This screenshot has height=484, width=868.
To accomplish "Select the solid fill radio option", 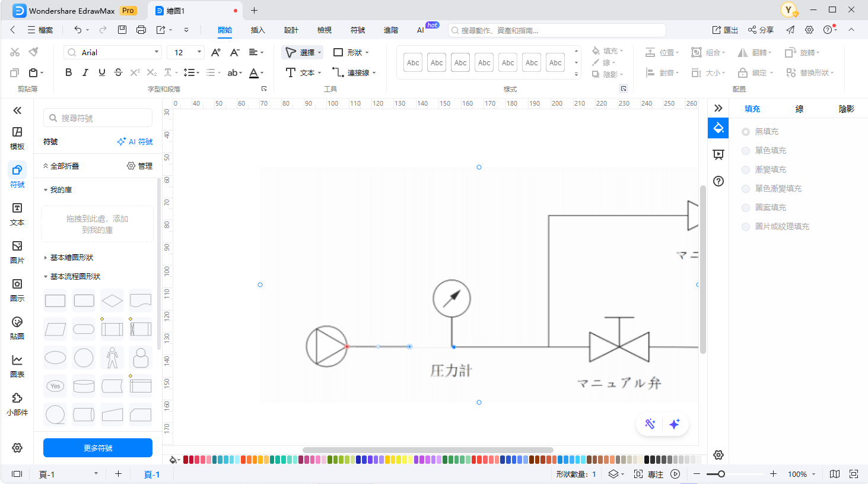I will coord(746,151).
